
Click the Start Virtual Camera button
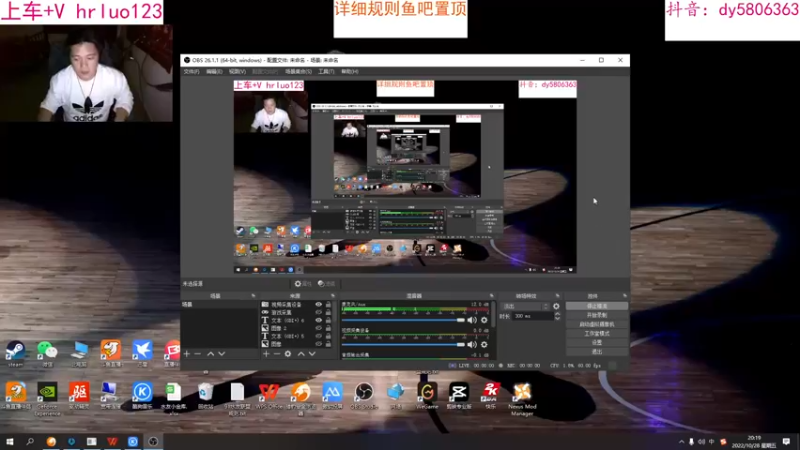596,324
